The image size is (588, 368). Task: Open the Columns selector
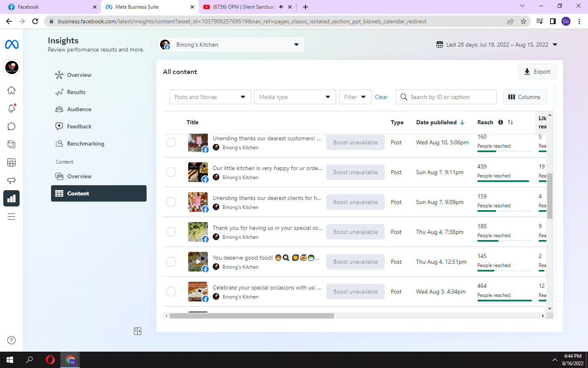tap(525, 97)
